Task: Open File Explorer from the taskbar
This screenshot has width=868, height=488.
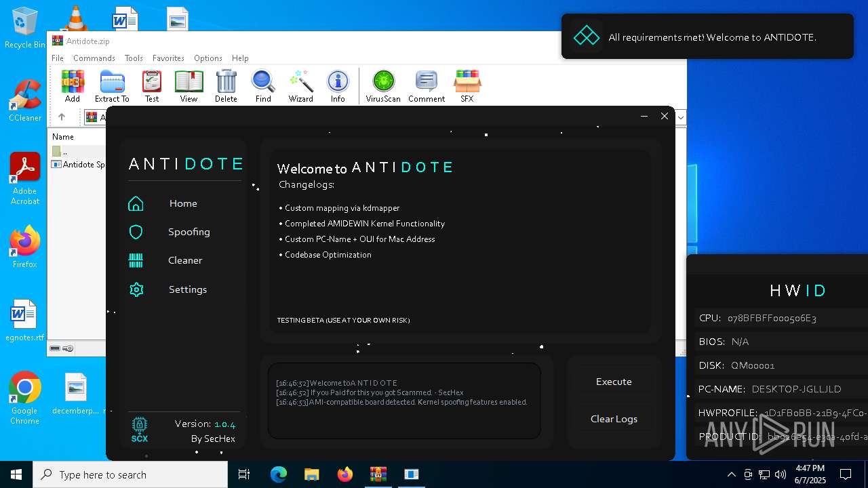Action: click(312, 474)
